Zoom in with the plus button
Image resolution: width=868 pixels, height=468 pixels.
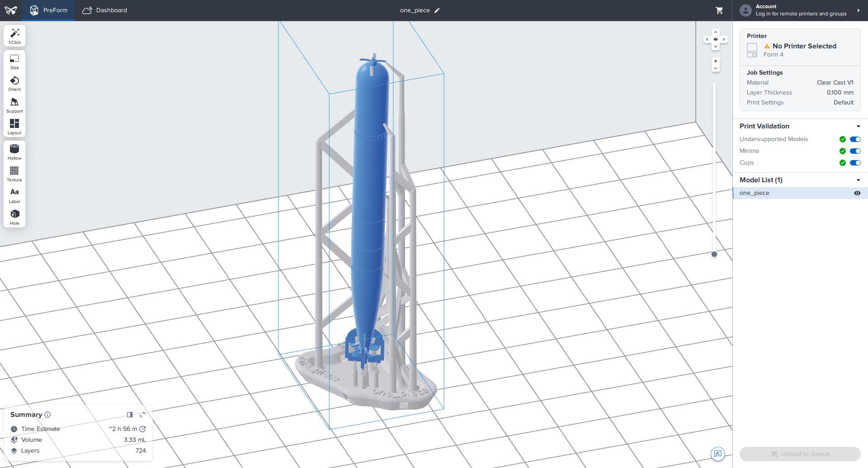pos(715,61)
